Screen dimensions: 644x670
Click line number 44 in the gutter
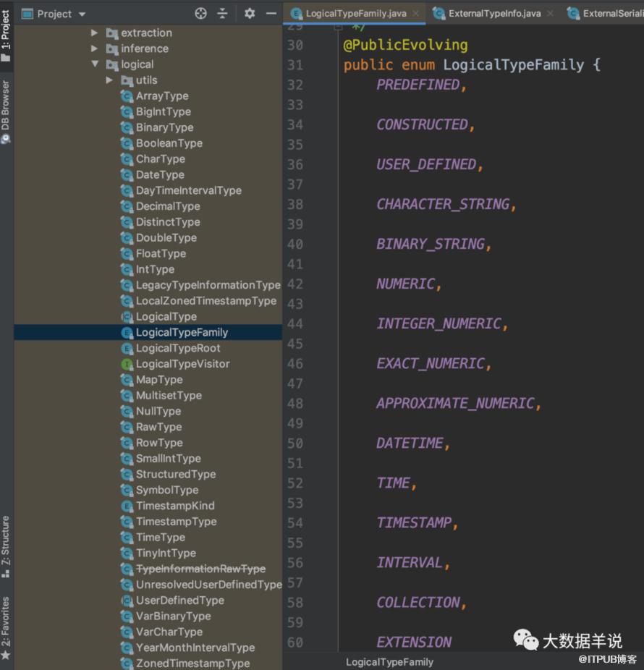click(x=295, y=324)
